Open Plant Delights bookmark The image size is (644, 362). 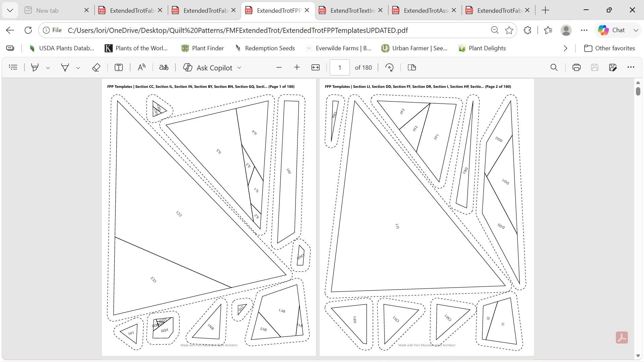(482, 48)
